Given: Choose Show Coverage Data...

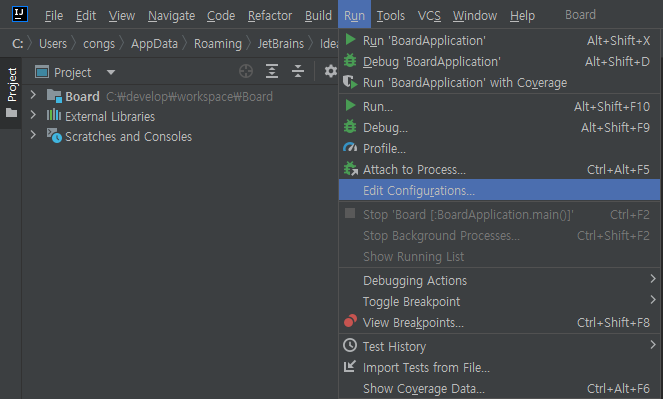Looking at the screenshot, I should point(499,389).
